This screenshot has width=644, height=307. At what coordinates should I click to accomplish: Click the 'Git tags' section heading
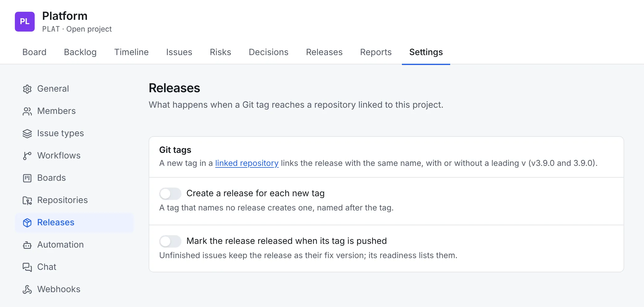175,150
